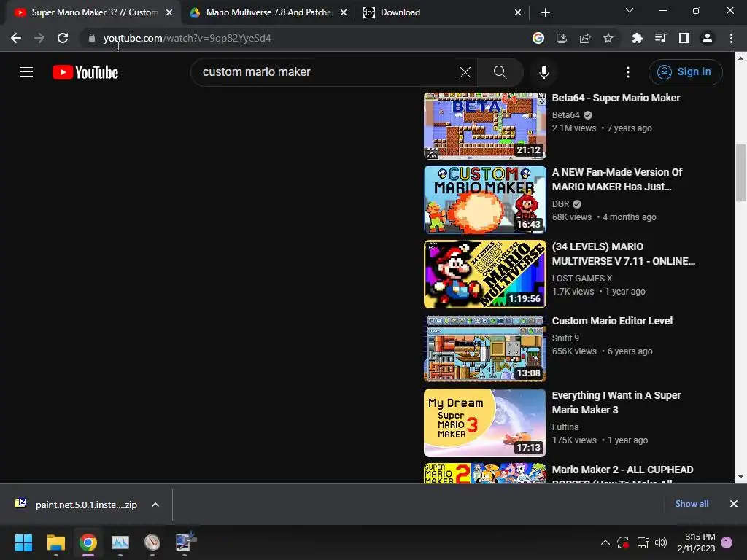This screenshot has width=747, height=560.
Task: Open the Extensions puzzle icon
Action: coord(637,38)
